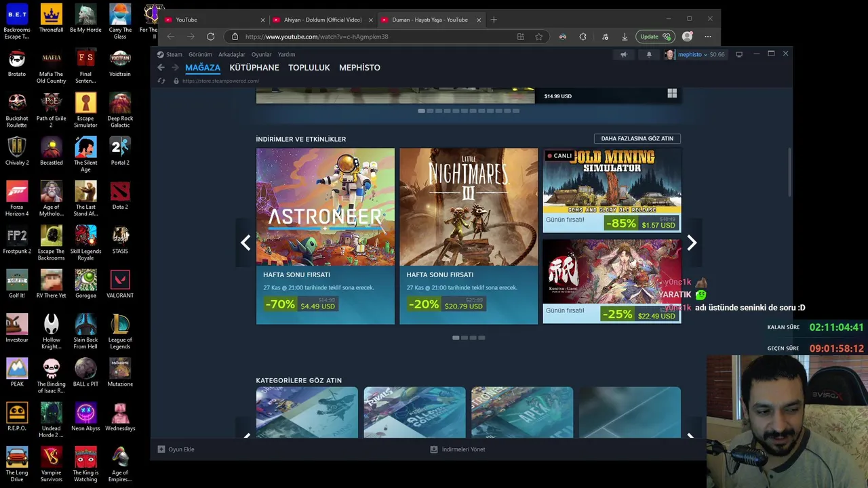The image size is (868, 488).
Task: Open the browser three-dot menu
Action: 708,37
